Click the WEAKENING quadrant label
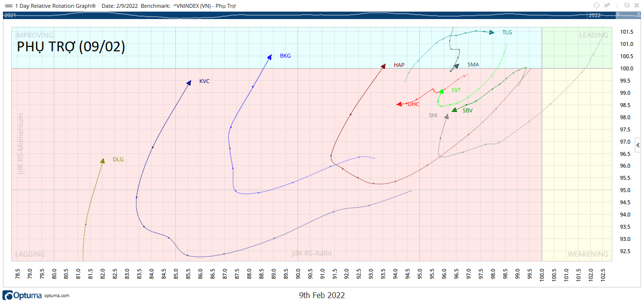 pyautogui.click(x=588, y=254)
